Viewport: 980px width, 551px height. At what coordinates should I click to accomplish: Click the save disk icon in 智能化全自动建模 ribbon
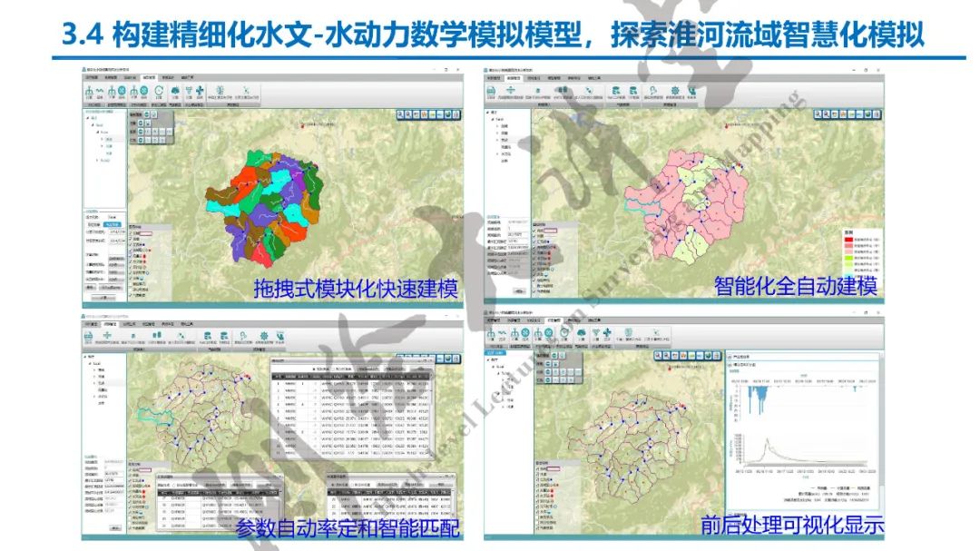(491, 90)
